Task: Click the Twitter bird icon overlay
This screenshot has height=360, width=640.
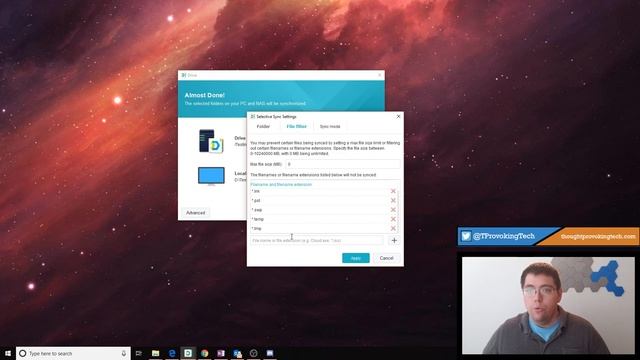Action: tap(466, 236)
